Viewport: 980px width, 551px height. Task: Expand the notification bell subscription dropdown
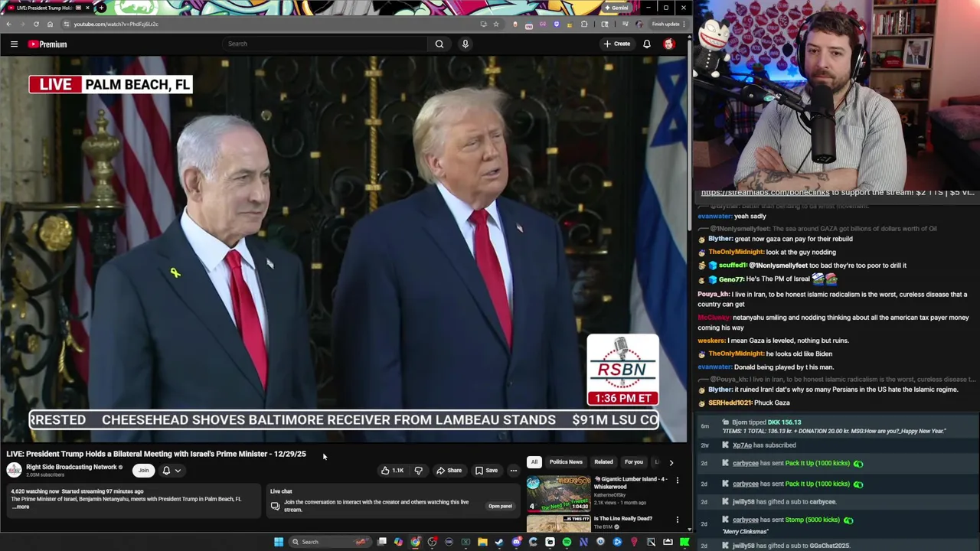tap(171, 471)
